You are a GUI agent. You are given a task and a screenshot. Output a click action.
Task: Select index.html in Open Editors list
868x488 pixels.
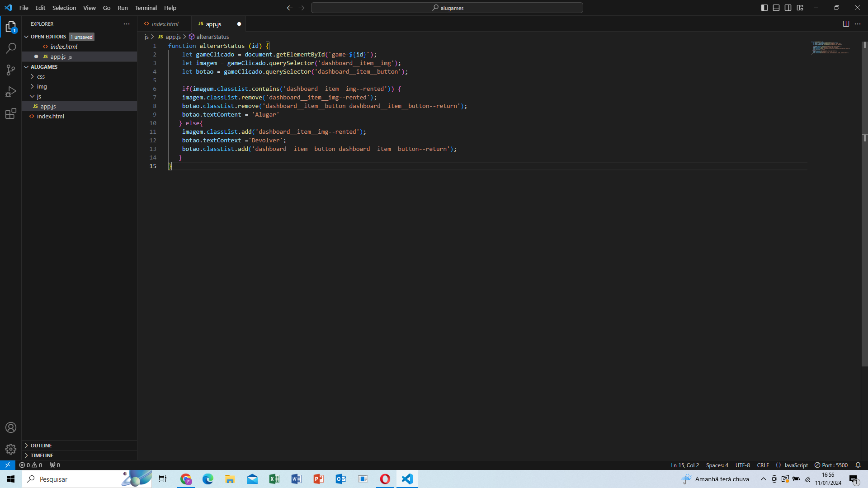click(x=79, y=47)
